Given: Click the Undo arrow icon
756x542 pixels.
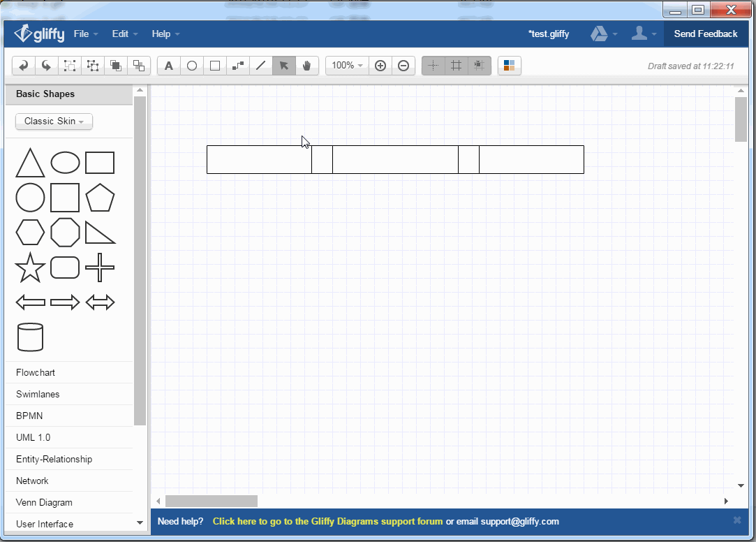Looking at the screenshot, I should point(24,66).
